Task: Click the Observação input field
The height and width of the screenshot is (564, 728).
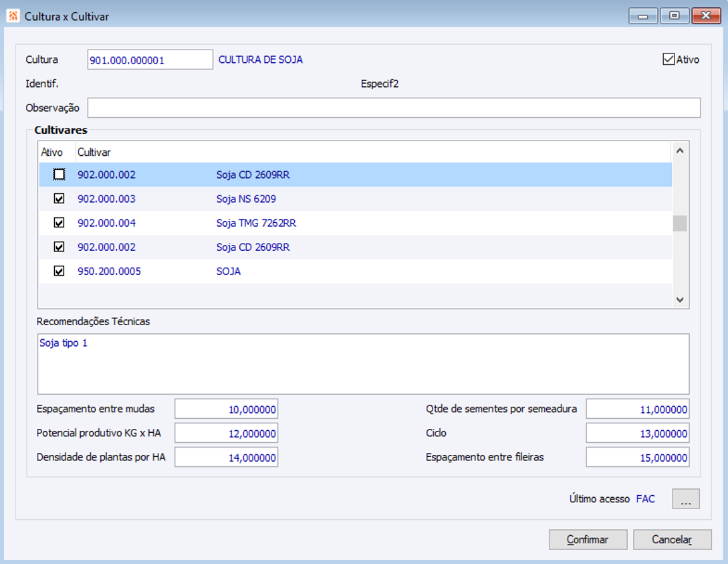Action: pos(394,108)
